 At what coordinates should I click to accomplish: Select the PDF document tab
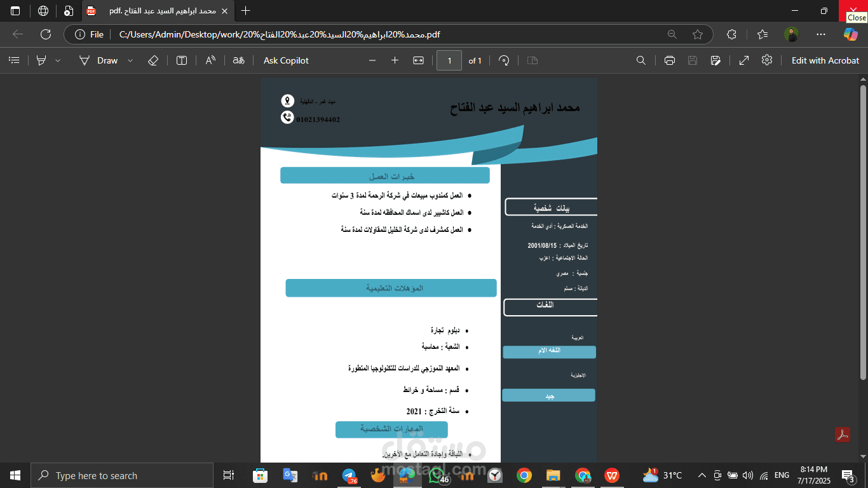click(x=158, y=11)
